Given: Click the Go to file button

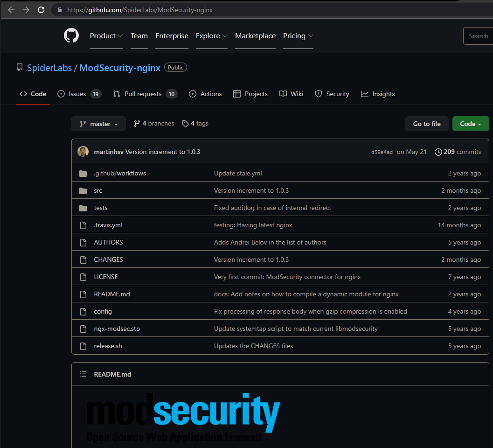Looking at the screenshot, I should (x=427, y=124).
